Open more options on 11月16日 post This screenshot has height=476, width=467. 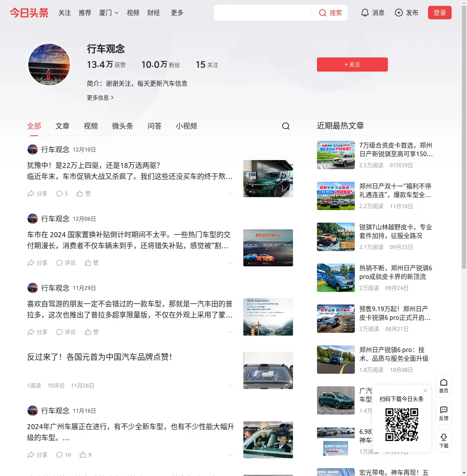231,455
